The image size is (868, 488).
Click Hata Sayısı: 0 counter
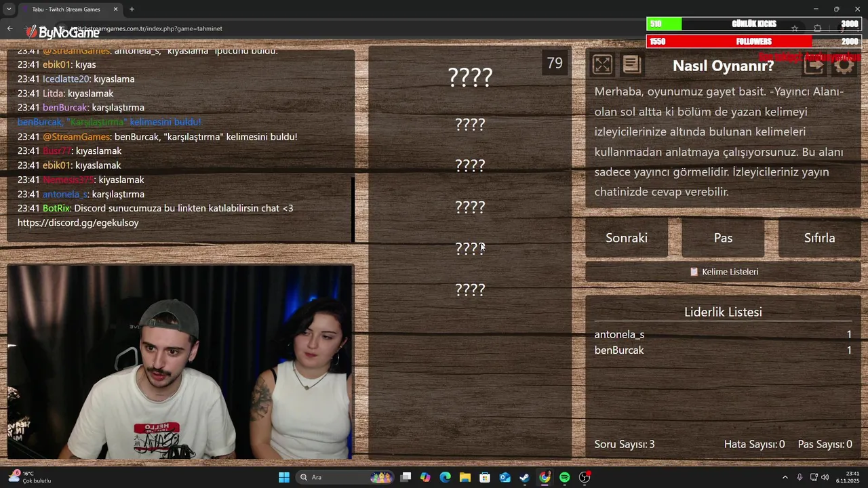[754, 444]
